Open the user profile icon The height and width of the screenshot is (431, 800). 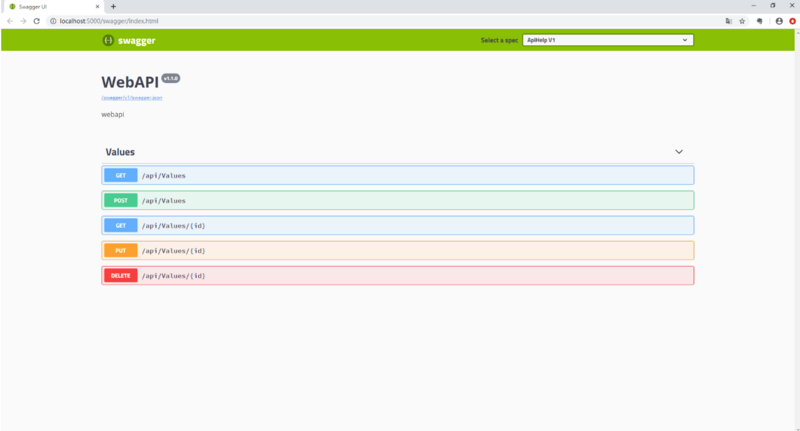coord(779,21)
